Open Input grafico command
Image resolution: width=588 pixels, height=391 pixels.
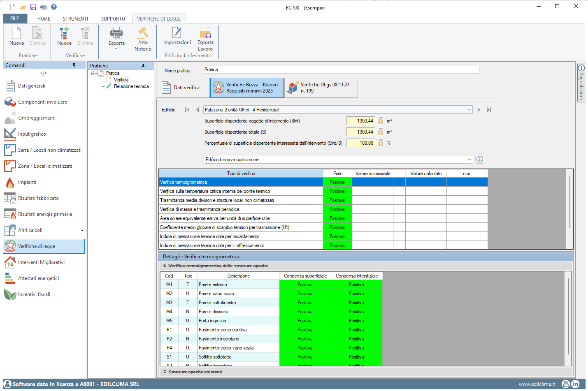[44, 134]
